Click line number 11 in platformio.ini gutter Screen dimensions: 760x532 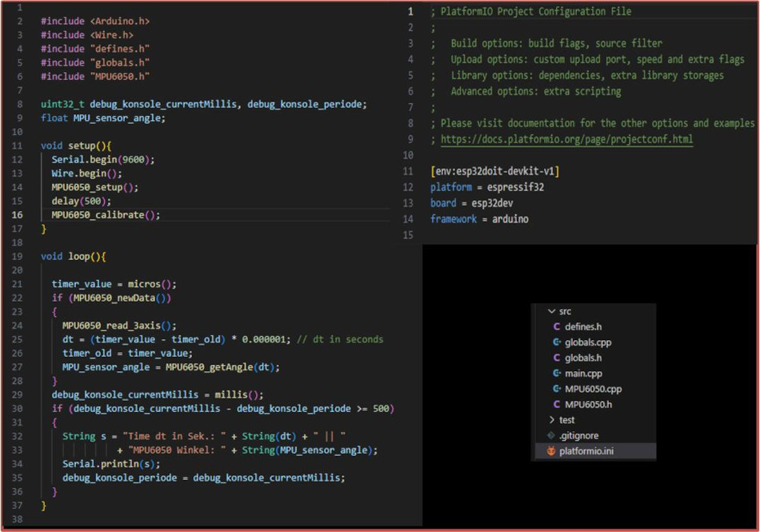[x=408, y=171]
